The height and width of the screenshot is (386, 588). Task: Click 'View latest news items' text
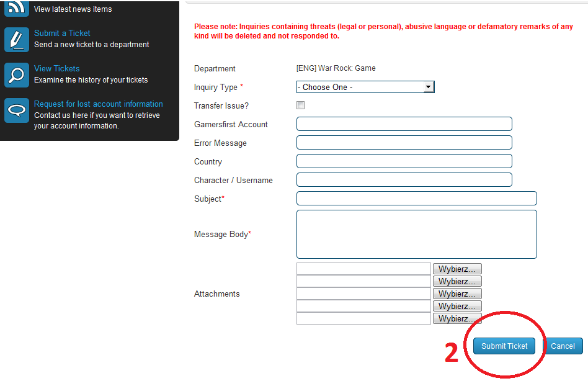click(x=73, y=9)
